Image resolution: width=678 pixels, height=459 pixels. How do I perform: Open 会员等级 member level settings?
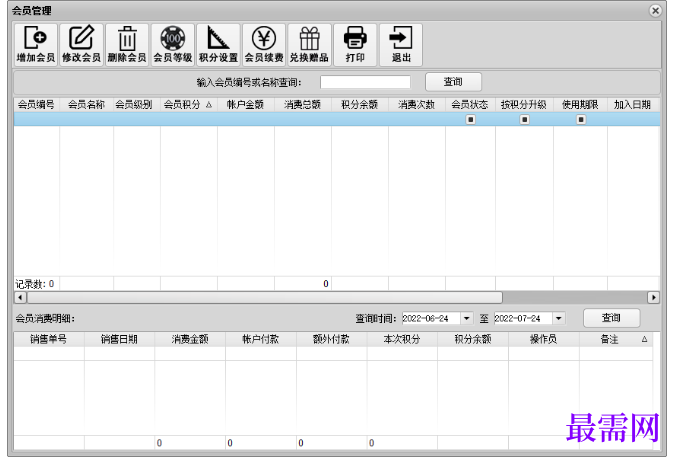pyautogui.click(x=173, y=45)
